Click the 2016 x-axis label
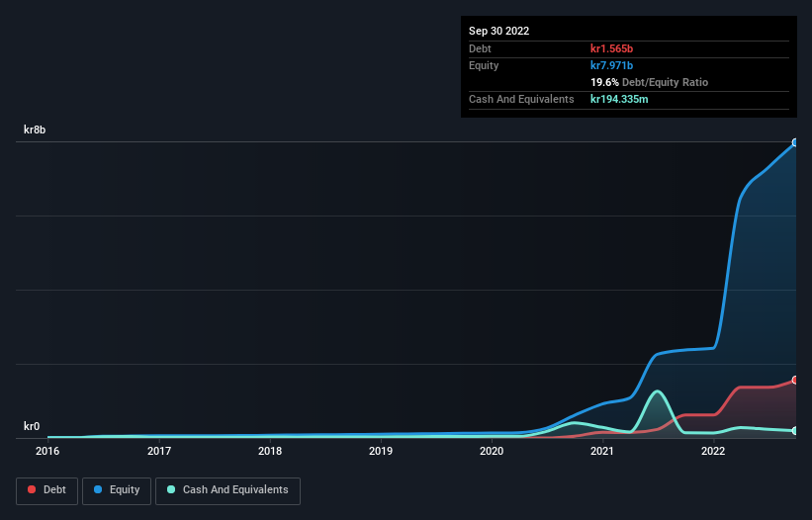This screenshot has height=520, width=812. [x=47, y=451]
